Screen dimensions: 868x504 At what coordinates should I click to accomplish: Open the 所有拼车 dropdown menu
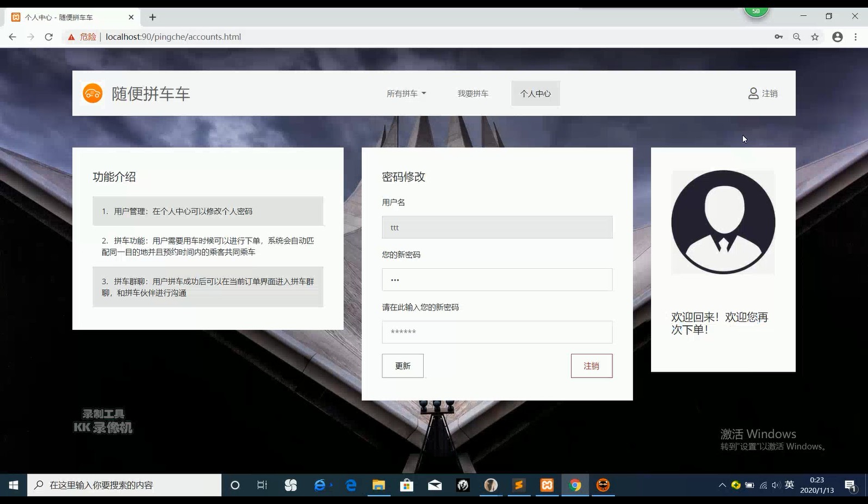[406, 94]
